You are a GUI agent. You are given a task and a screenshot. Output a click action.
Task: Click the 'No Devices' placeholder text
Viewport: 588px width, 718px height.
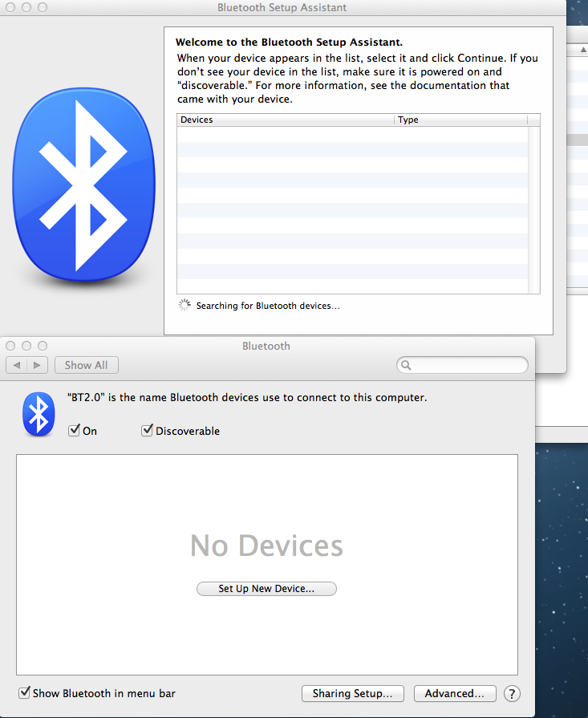[266, 546]
